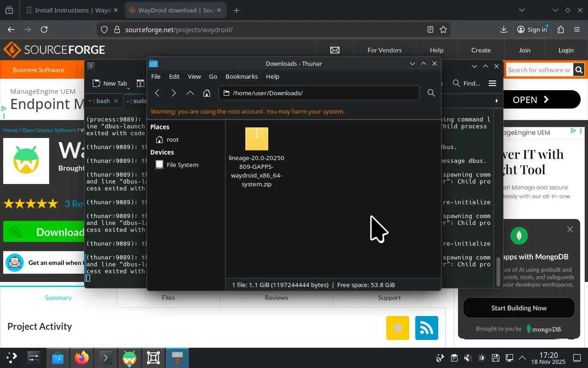
Task: Click the Search for software field
Action: (x=539, y=70)
